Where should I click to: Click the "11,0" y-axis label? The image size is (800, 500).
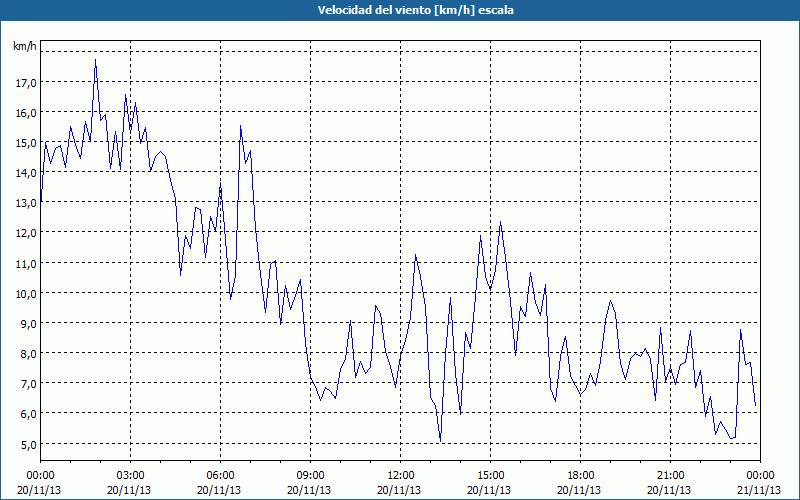pyautogui.click(x=26, y=264)
